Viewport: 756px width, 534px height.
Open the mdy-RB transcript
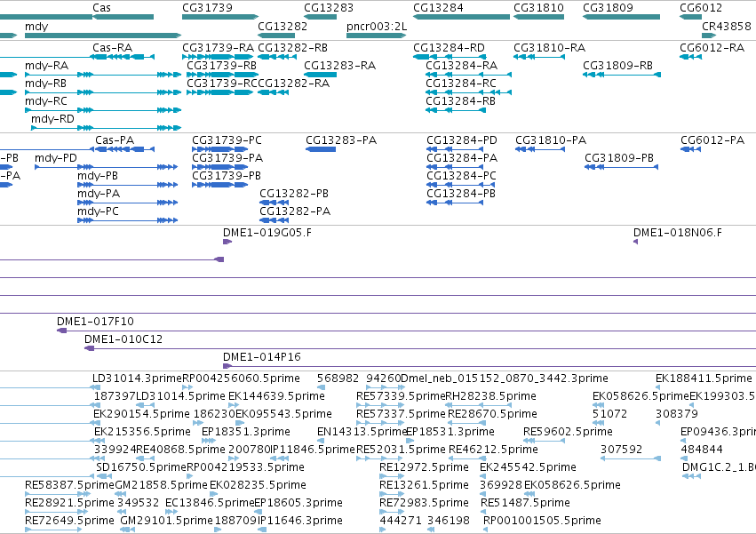click(x=103, y=92)
